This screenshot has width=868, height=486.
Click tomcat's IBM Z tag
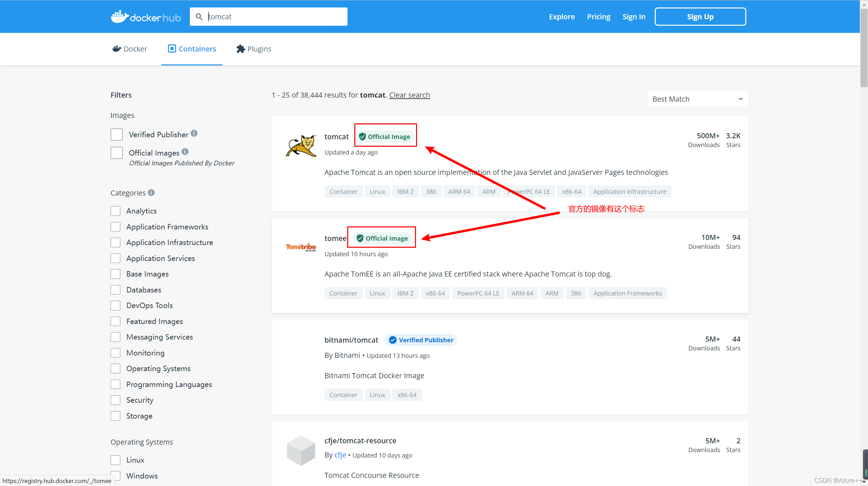406,191
